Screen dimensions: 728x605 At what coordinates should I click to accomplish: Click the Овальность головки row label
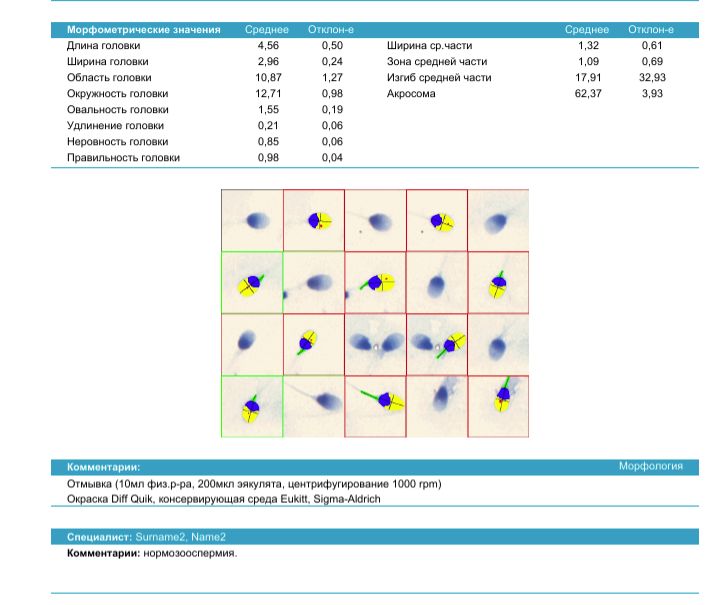tap(118, 109)
